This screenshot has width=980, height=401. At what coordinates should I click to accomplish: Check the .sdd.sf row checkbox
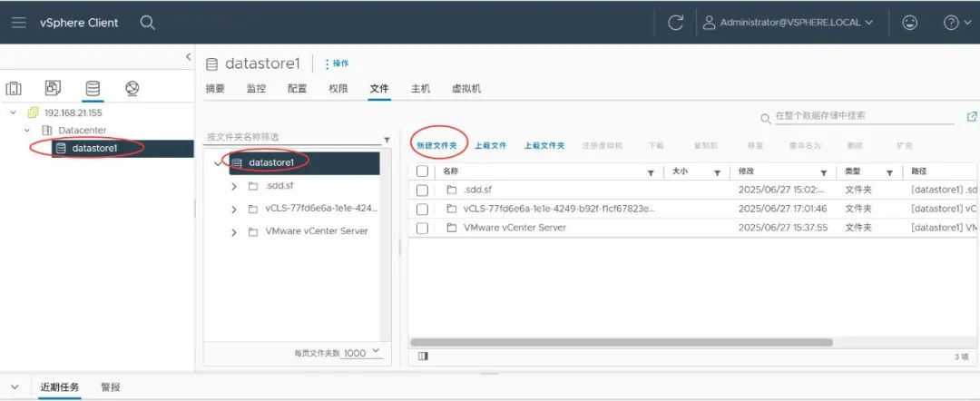(x=423, y=190)
